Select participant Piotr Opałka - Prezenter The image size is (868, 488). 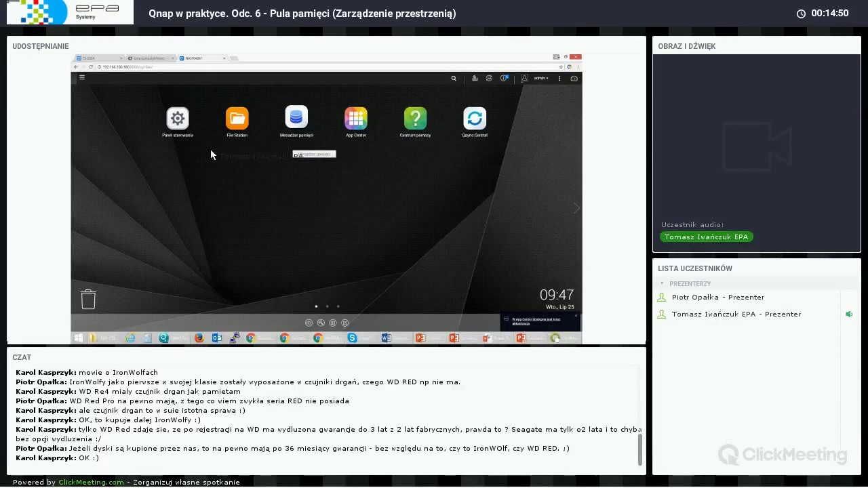pos(718,298)
